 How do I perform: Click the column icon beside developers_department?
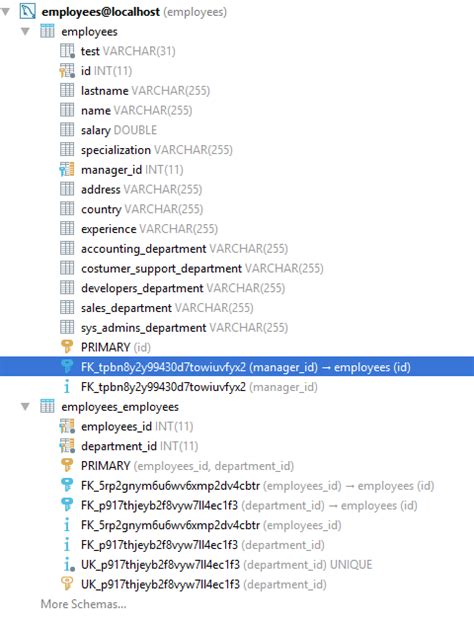pos(67,288)
